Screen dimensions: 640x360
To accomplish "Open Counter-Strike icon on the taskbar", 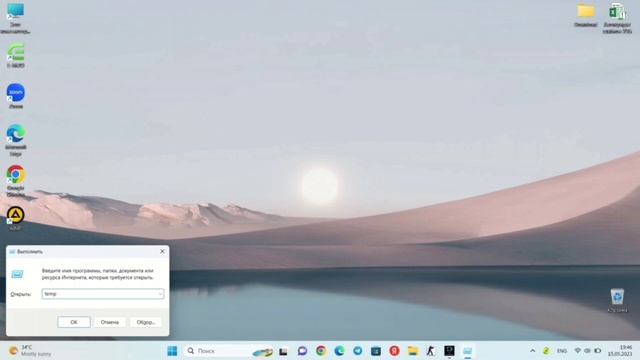I will [431, 351].
